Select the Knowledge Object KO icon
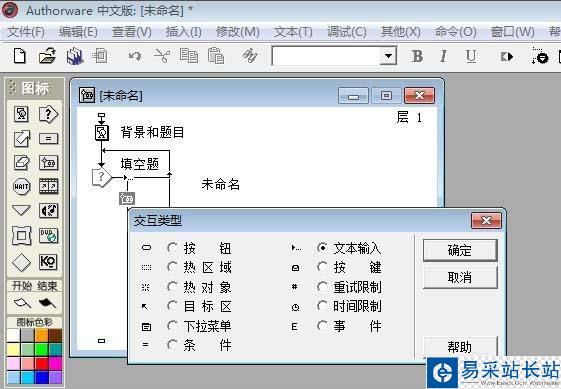Image resolution: width=561 pixels, height=389 pixels. click(x=48, y=262)
